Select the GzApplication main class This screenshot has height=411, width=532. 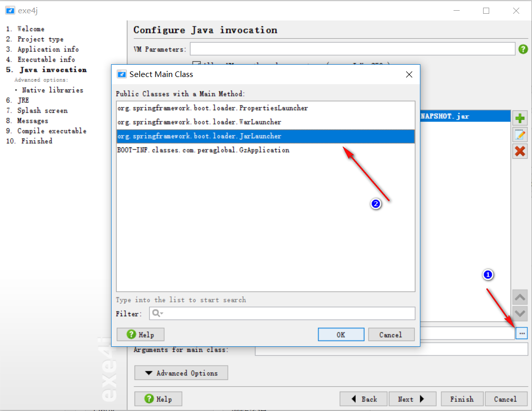pos(203,150)
